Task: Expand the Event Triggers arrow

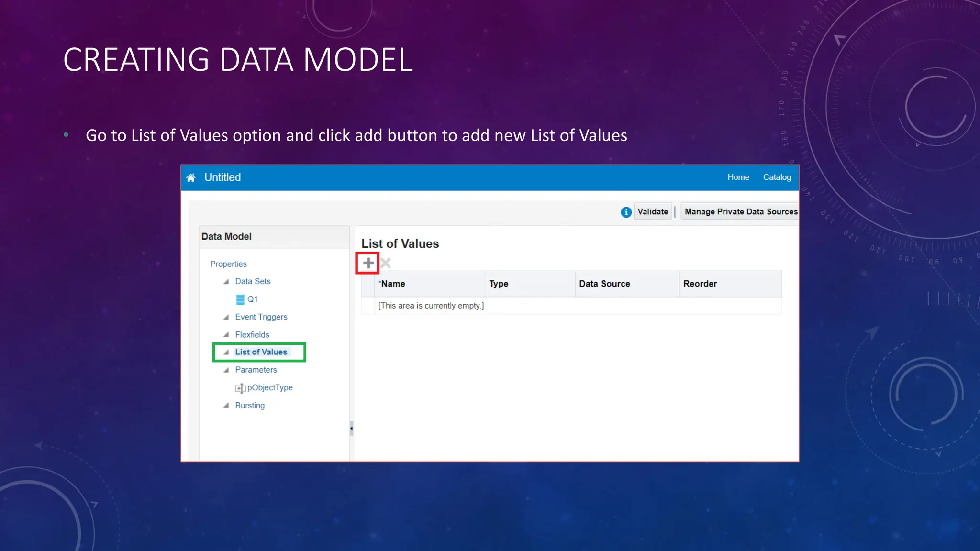Action: pos(226,317)
